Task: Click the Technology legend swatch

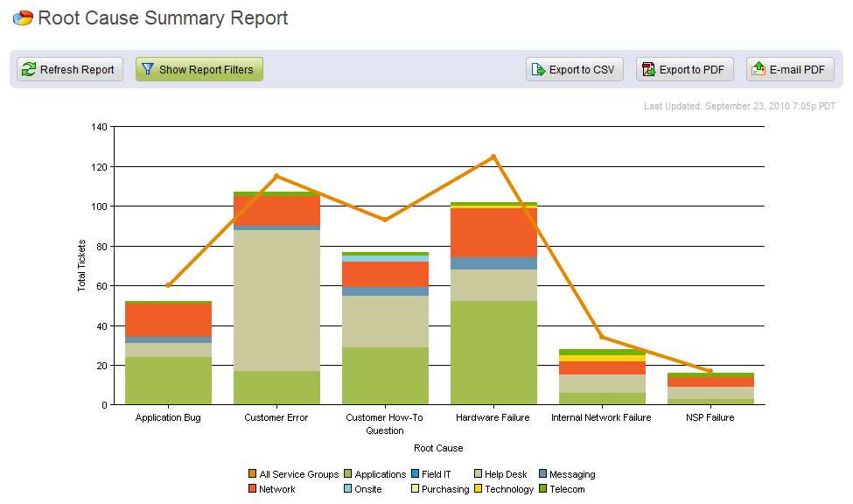Action: pos(479,488)
